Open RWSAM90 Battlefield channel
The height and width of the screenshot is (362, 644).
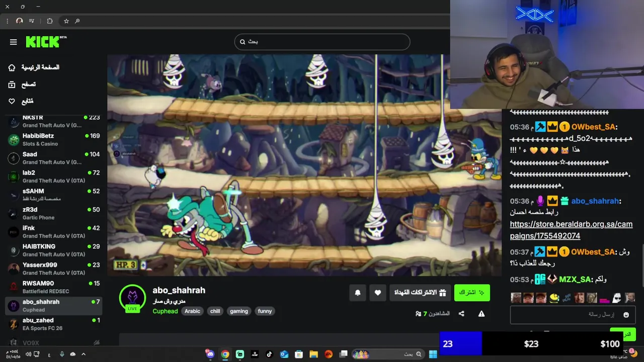coord(53,287)
